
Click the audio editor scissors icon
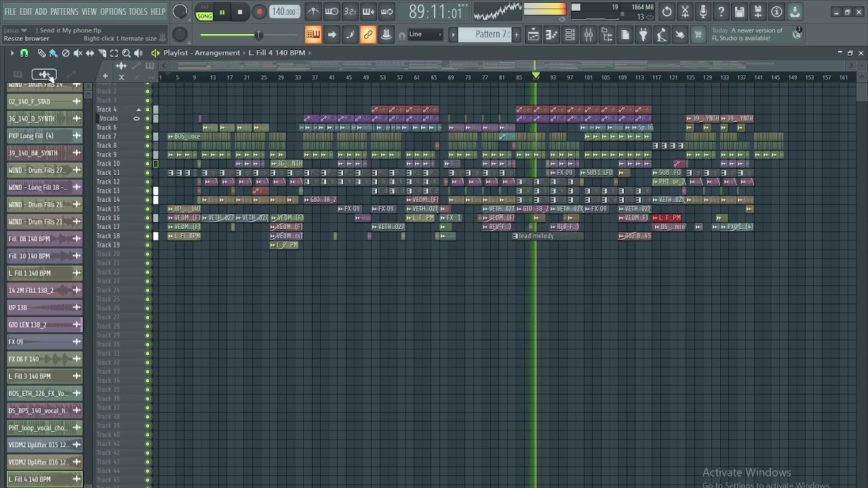point(686,12)
